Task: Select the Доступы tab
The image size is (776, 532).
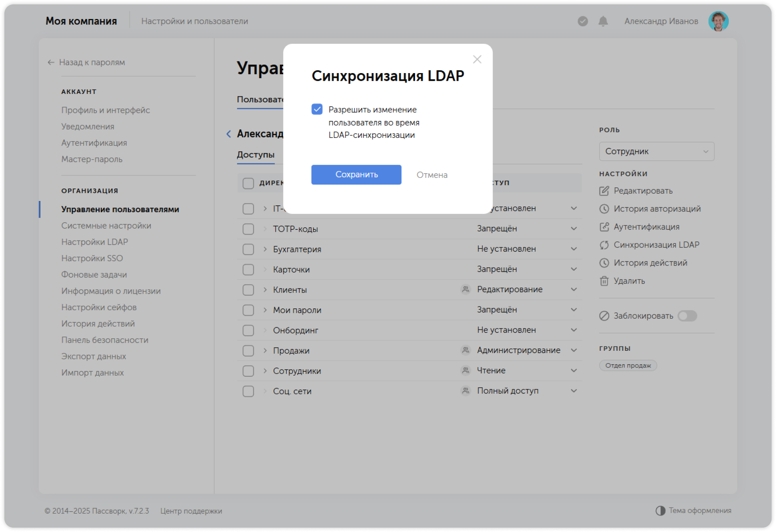Action: tap(255, 155)
